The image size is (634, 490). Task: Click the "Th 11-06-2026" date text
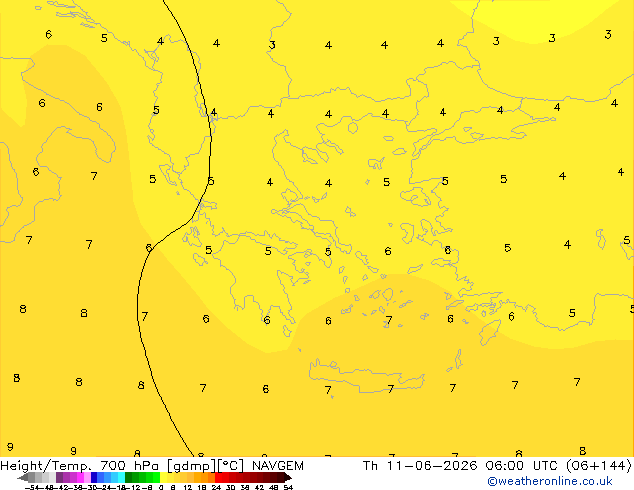[420, 466]
